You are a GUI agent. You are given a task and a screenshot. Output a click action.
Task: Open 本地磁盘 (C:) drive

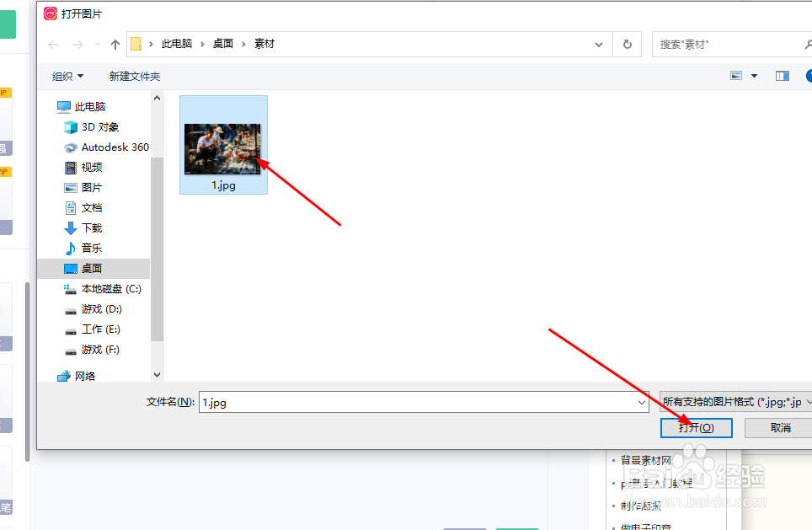click(102, 288)
